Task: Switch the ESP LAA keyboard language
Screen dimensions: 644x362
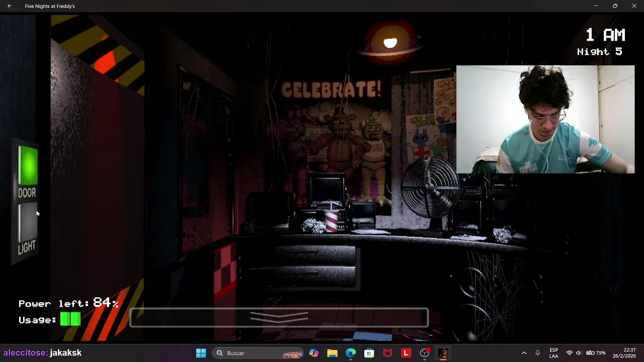Action: click(x=553, y=353)
